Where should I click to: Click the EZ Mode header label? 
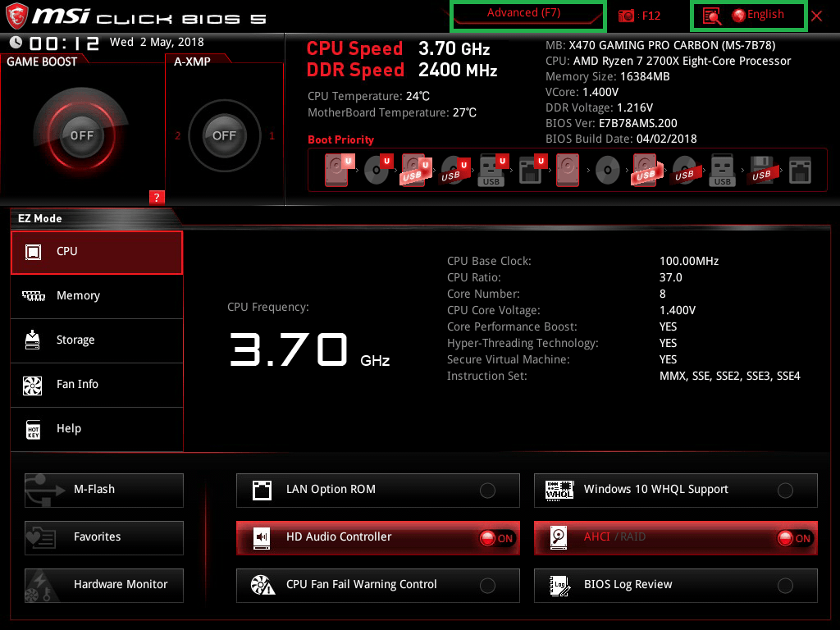(39, 218)
